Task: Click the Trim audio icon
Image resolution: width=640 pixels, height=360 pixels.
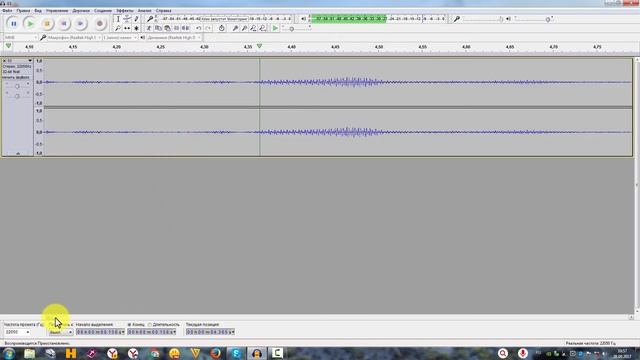Action: click(x=176, y=28)
